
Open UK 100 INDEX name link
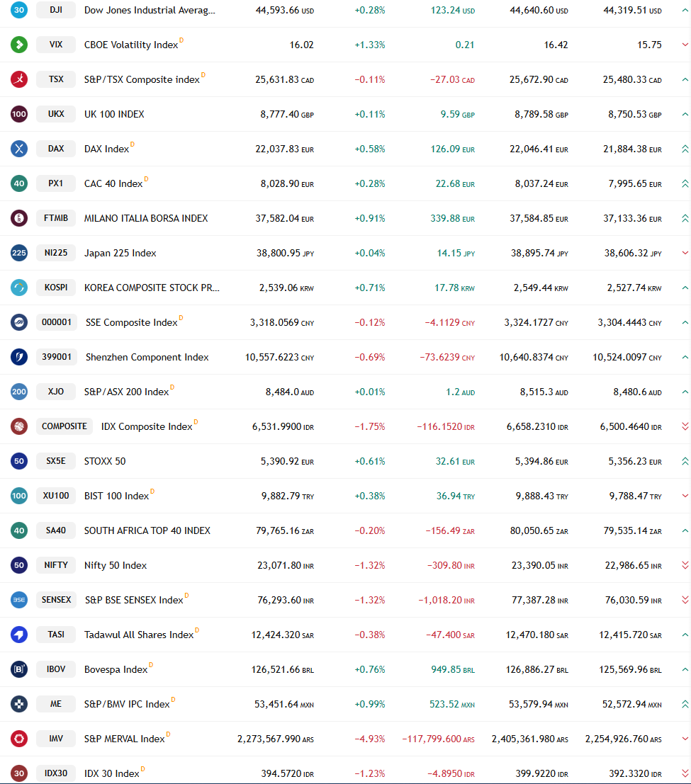[114, 114]
